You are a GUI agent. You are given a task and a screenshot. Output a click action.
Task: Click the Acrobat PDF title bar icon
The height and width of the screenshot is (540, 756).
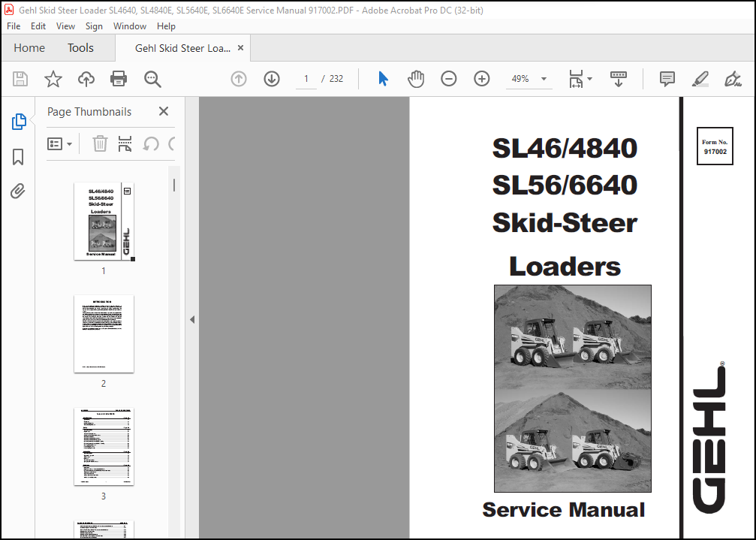[9, 10]
